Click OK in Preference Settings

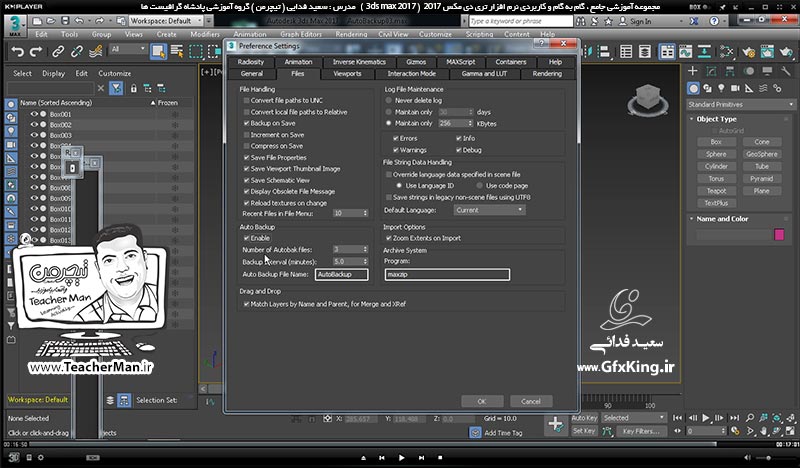pyautogui.click(x=482, y=402)
